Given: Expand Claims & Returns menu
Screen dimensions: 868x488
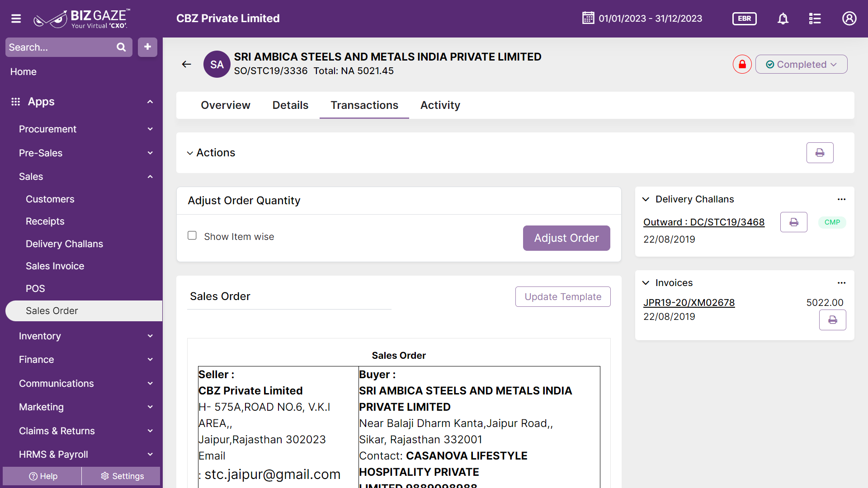Looking at the screenshot, I should (x=150, y=431).
